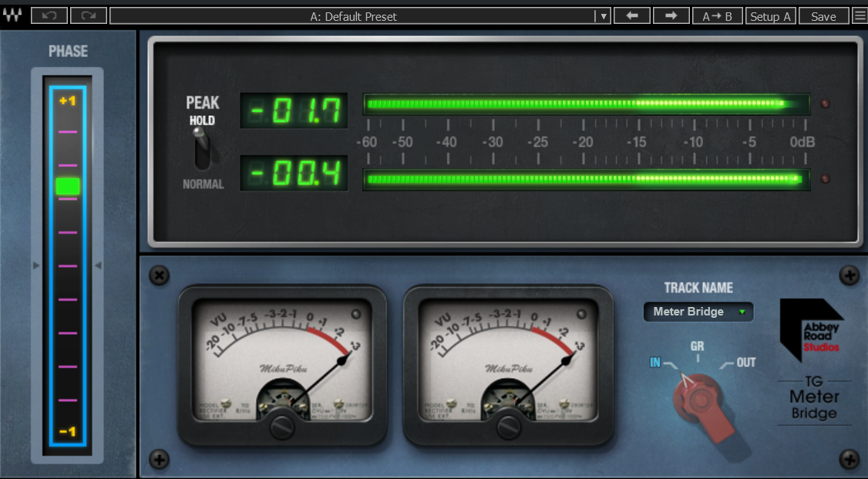Switch setup with Setup A button
The height and width of the screenshot is (479, 868).
(x=771, y=16)
